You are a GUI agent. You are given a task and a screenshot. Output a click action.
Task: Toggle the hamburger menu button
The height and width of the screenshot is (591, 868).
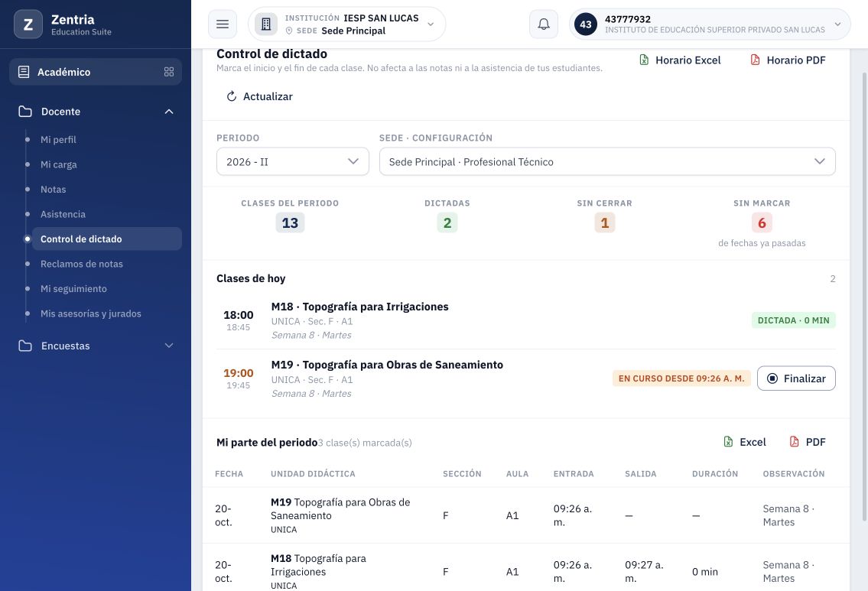click(223, 24)
